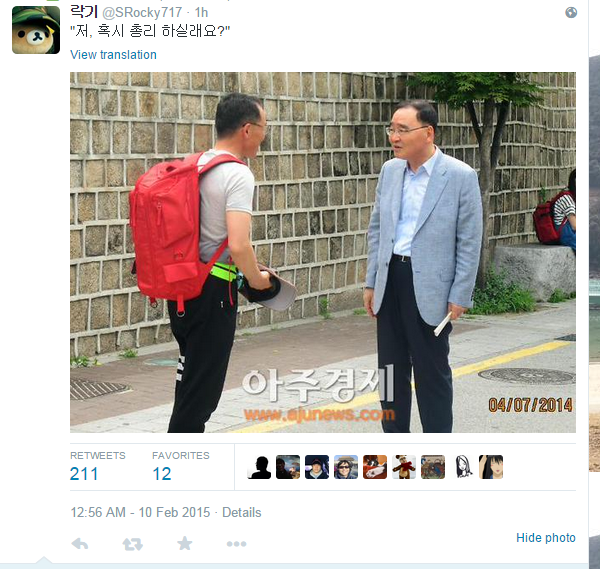The image size is (600, 569).
Task: Open the 211 retweets count
Action: tap(84, 474)
